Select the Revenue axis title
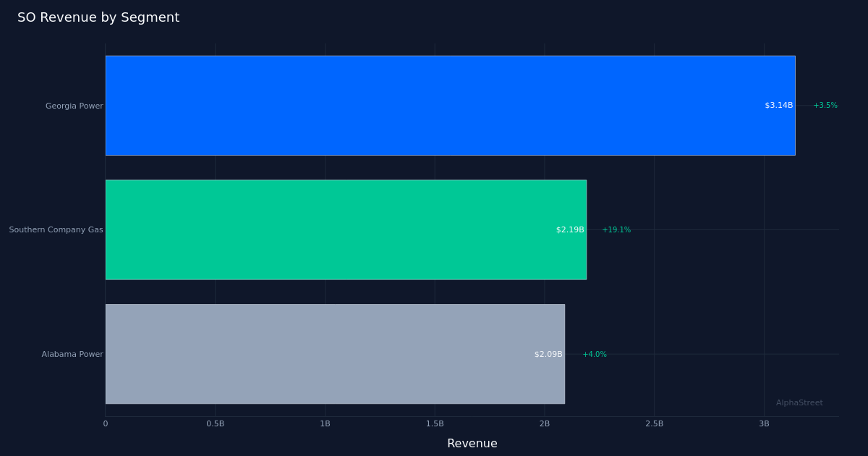The width and height of the screenshot is (868, 456). pos(472,443)
